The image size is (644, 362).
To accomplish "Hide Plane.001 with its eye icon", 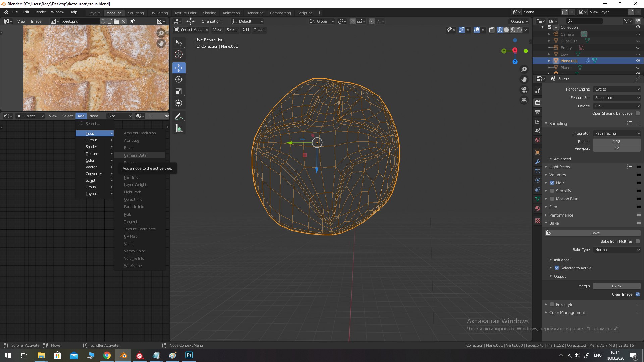I will [x=638, y=61].
